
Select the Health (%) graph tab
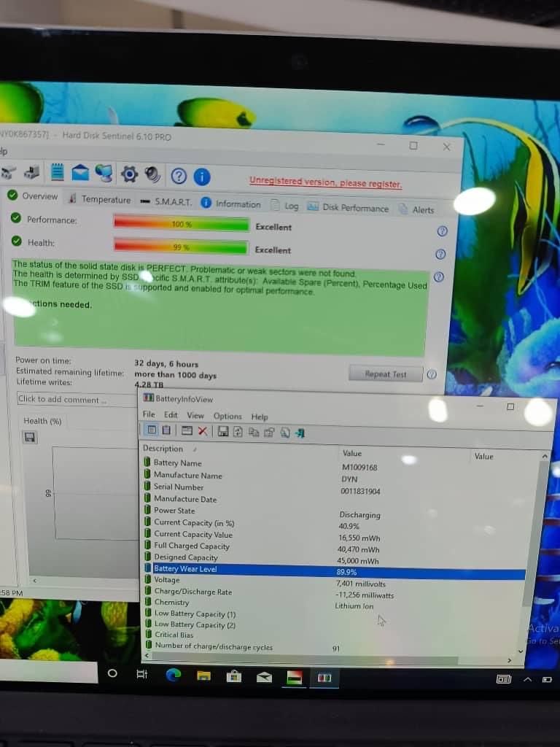tap(42, 421)
